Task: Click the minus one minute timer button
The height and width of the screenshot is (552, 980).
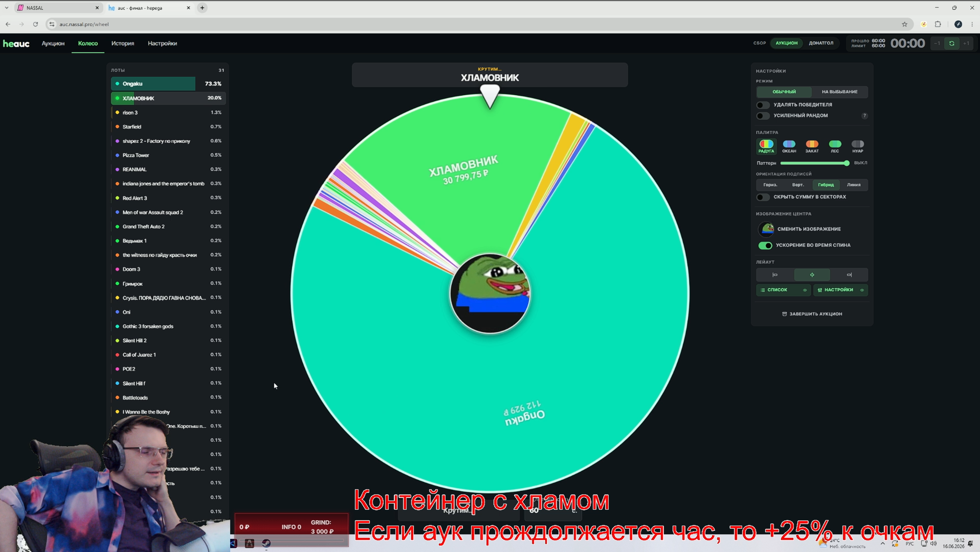Action: point(937,43)
